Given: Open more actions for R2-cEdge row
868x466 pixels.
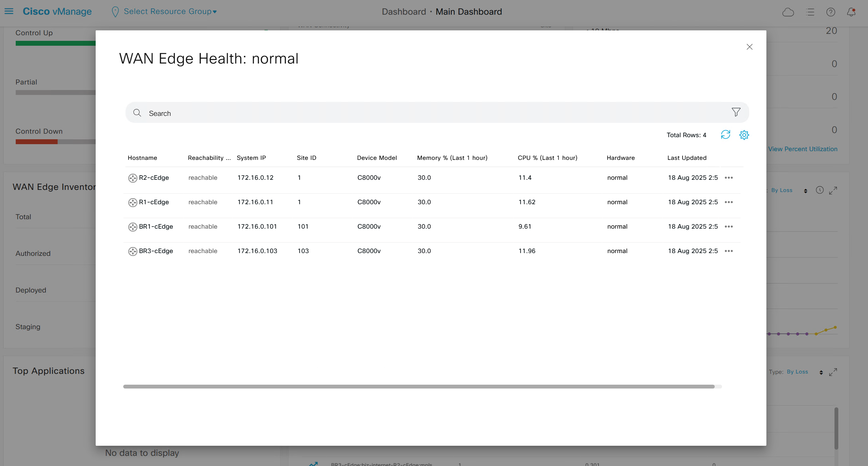Looking at the screenshot, I should tap(729, 178).
